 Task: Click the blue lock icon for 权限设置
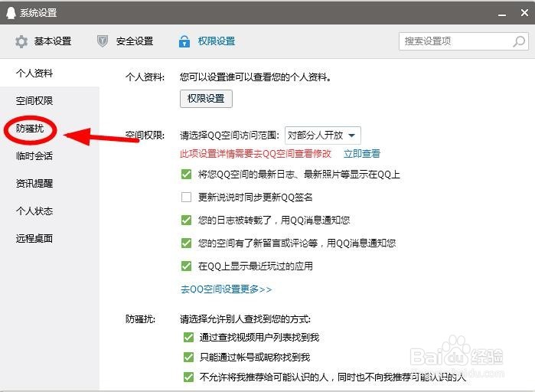(184, 41)
